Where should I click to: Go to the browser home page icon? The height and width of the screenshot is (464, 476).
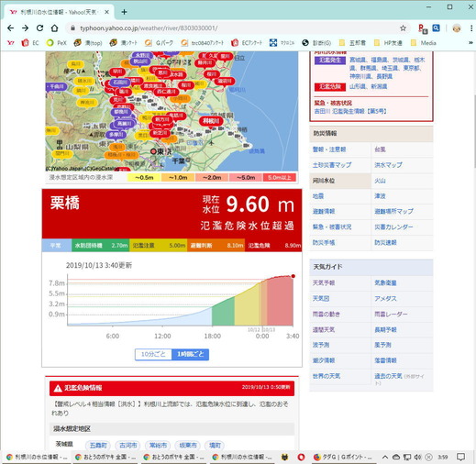point(54,28)
